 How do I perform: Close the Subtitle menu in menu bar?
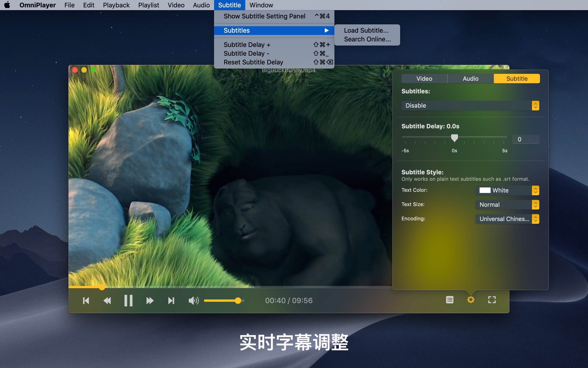(230, 5)
